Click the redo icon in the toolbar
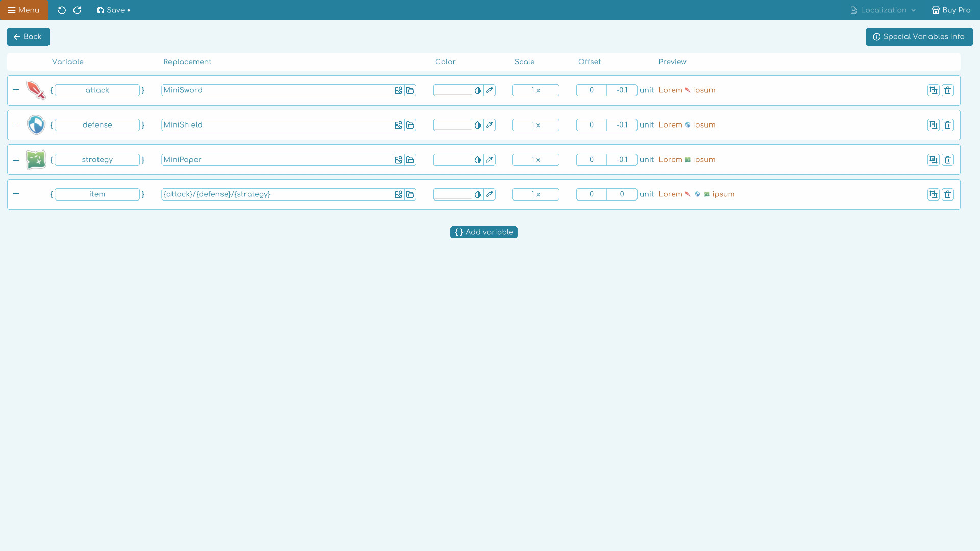 point(78,10)
